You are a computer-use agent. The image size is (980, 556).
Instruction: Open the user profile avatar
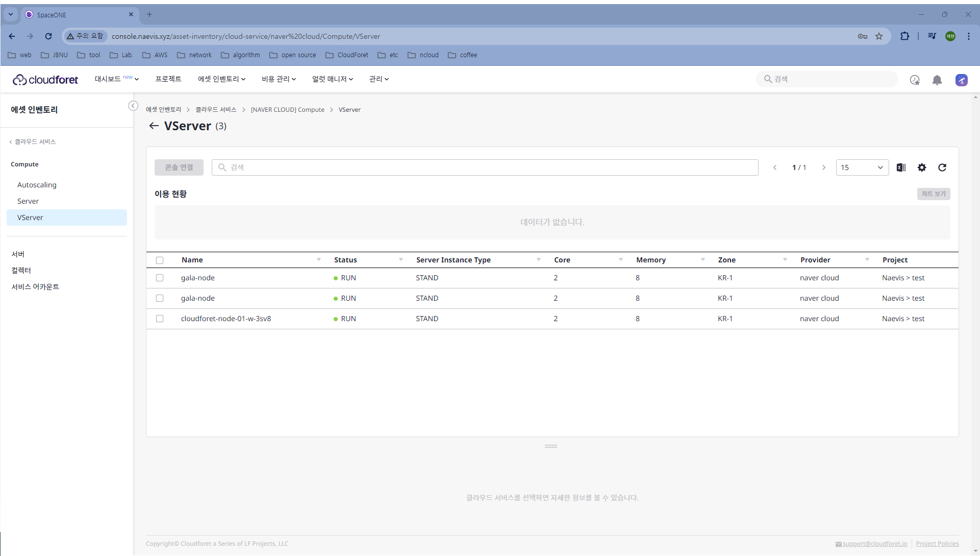pos(961,80)
